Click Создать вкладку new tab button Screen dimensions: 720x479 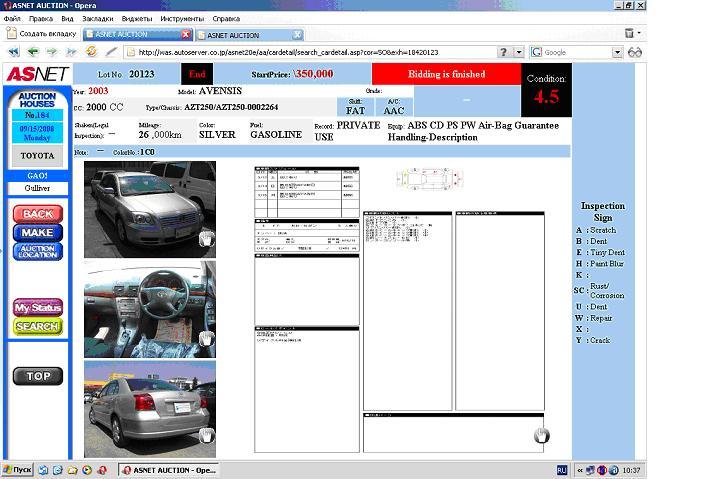pyautogui.click(x=41, y=34)
